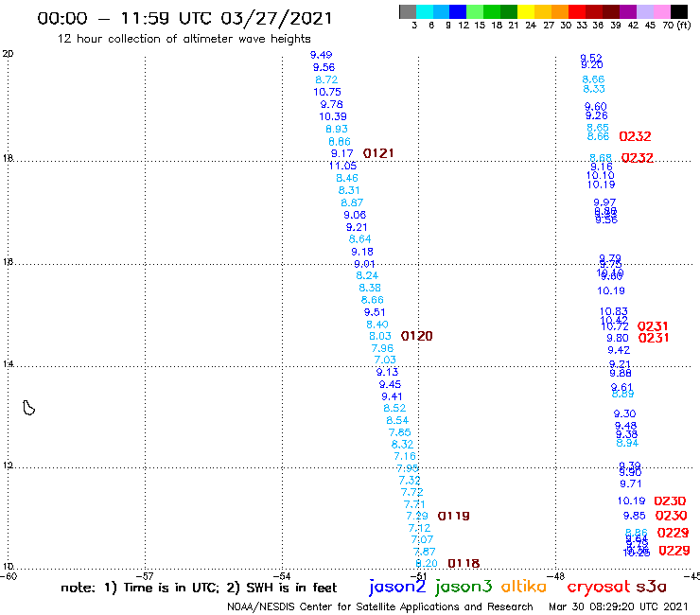Screen dimensions: 700x615
Task: Click the s3a satellite legend label
Action: [x=651, y=587]
